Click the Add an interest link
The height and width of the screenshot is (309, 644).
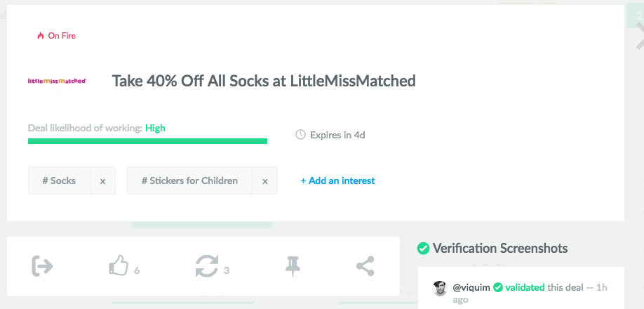(337, 180)
